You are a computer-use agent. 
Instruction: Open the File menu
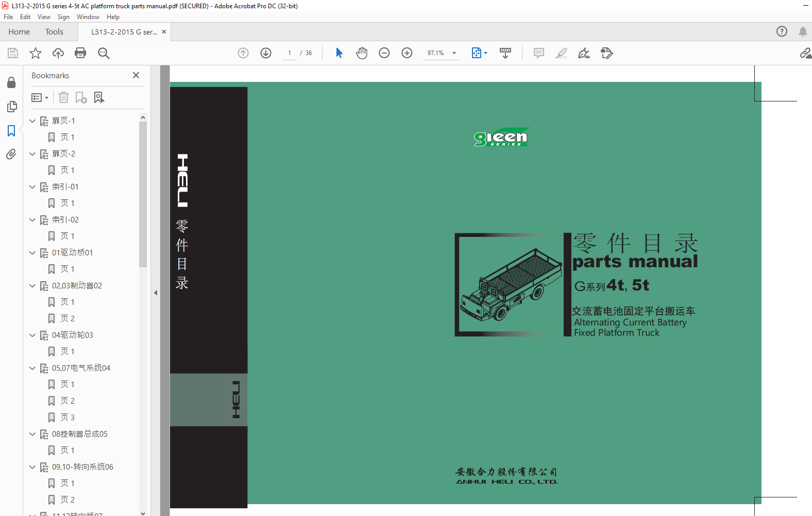tap(8, 17)
